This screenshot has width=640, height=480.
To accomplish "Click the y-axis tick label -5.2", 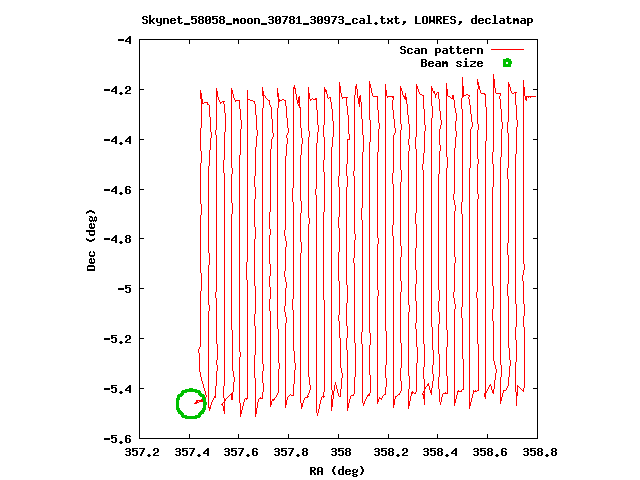I will (118, 339).
